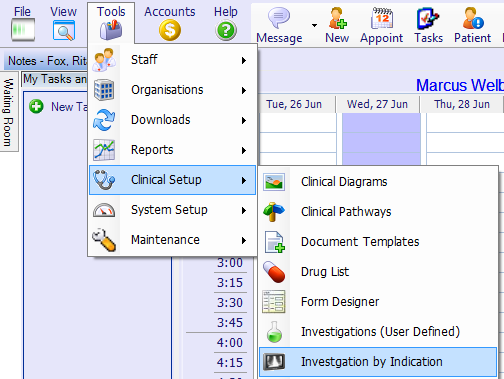The height and width of the screenshot is (379, 504).
Task: Open the Accounts dollar coin icon
Action: pyautogui.click(x=170, y=30)
